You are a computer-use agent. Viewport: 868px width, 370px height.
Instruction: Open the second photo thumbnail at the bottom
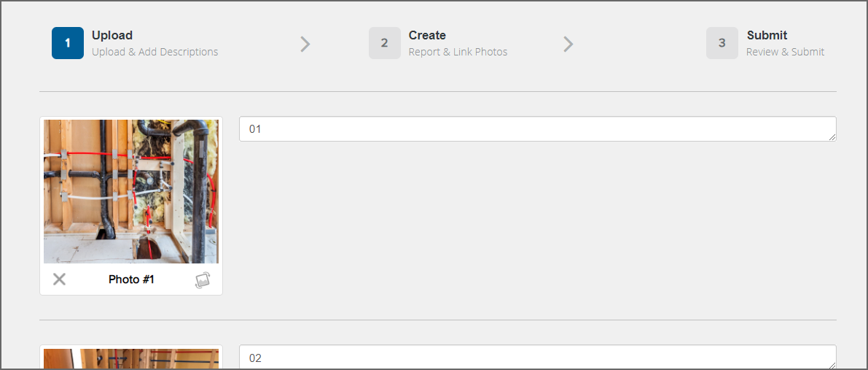[x=131, y=359]
